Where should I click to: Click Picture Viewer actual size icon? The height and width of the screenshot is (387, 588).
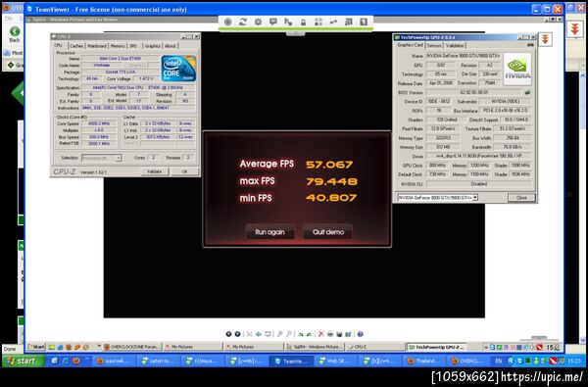click(259, 334)
